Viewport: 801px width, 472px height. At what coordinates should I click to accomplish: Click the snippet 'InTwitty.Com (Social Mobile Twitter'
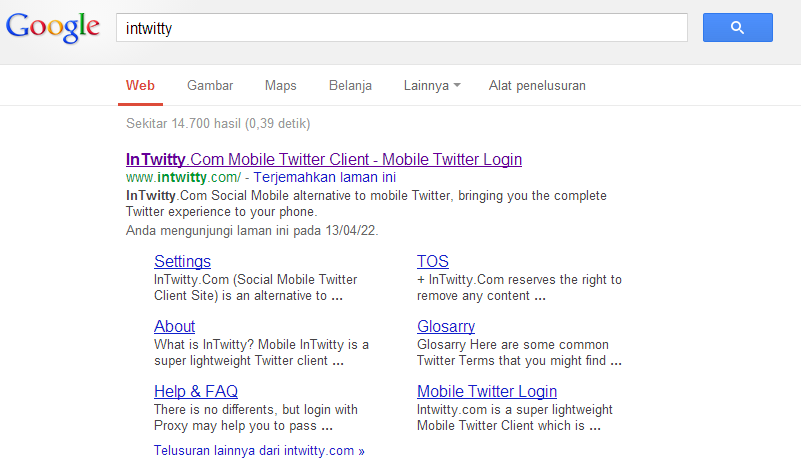tap(255, 288)
